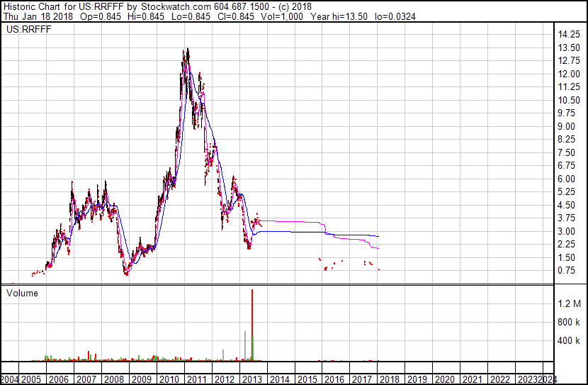Click the 2017 year label on the axis
The height and width of the screenshot is (385, 588).
pyautogui.click(x=362, y=379)
